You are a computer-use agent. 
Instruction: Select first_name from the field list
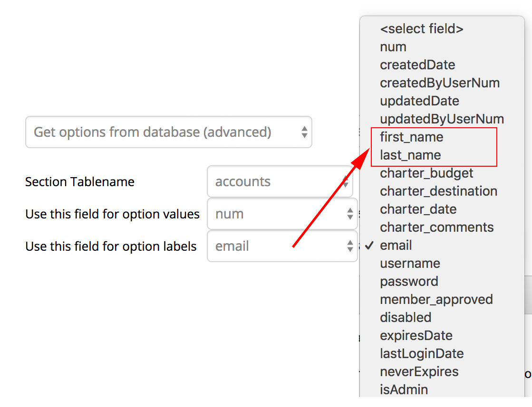click(x=411, y=137)
